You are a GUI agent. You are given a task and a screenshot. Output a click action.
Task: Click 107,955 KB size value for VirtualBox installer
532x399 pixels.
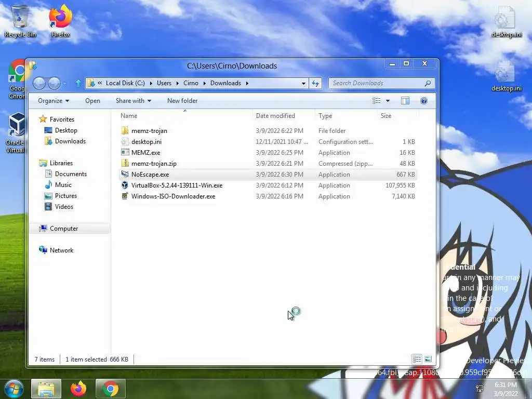tap(400, 185)
